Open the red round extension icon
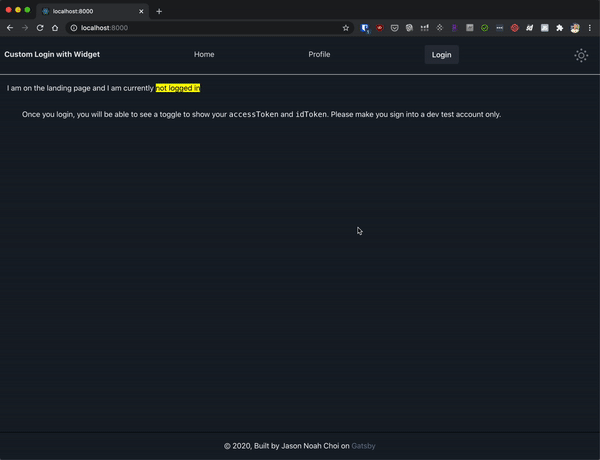600x460 pixels. (380, 28)
